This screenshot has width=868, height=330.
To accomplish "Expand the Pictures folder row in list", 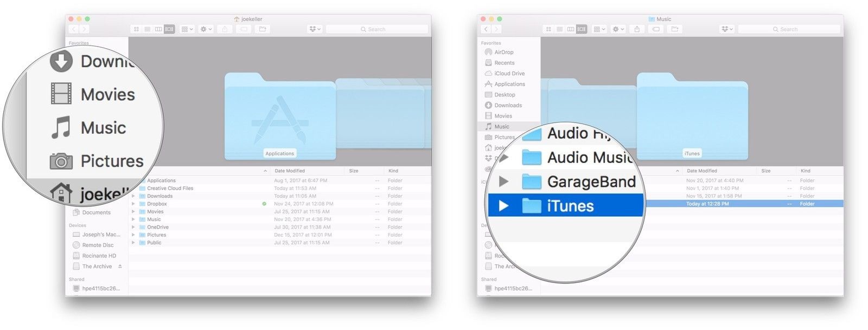I will (133, 235).
